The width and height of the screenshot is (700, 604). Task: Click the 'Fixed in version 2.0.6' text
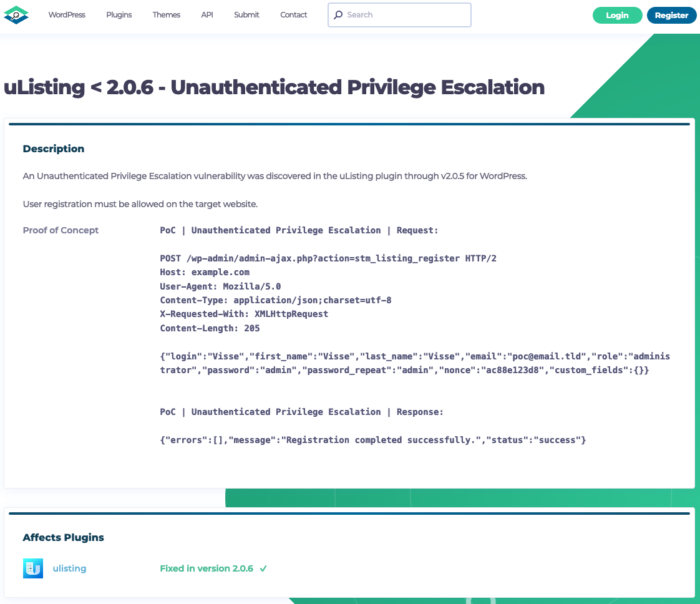pos(207,568)
